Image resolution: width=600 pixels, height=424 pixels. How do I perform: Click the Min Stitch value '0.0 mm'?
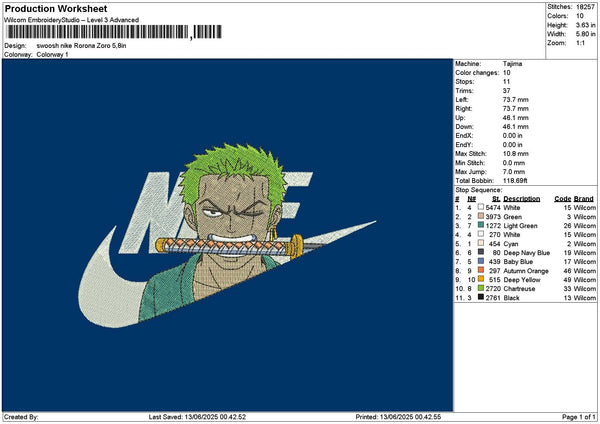[x=514, y=163]
